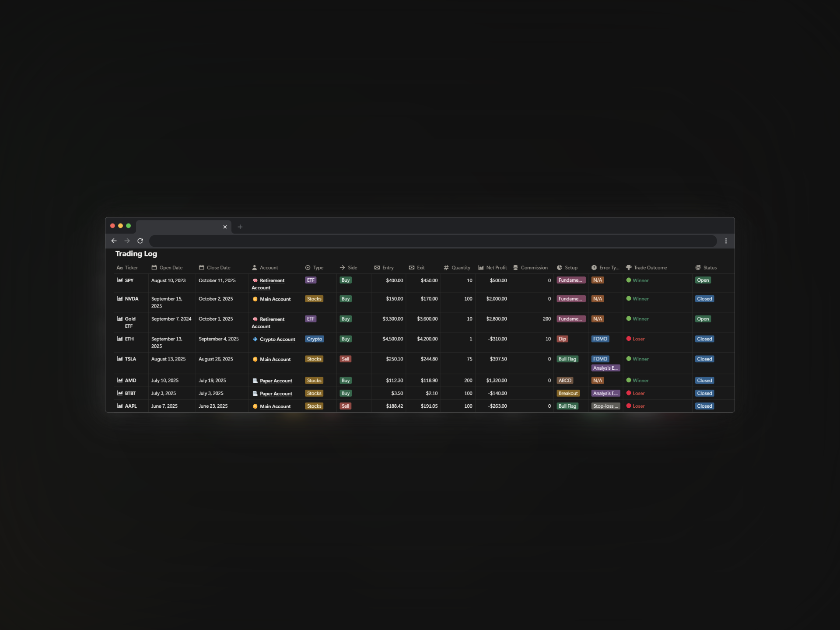Click the target icon in Status header

698,267
